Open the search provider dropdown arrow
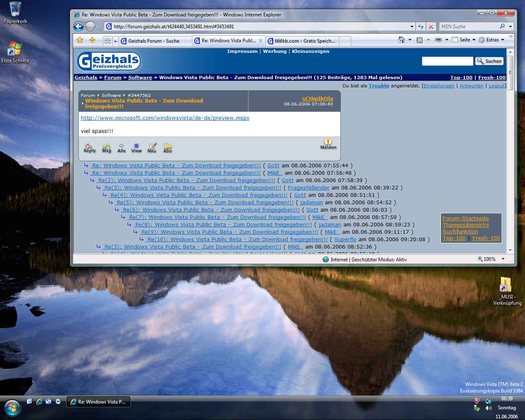The image size is (525, 420). click(510, 27)
